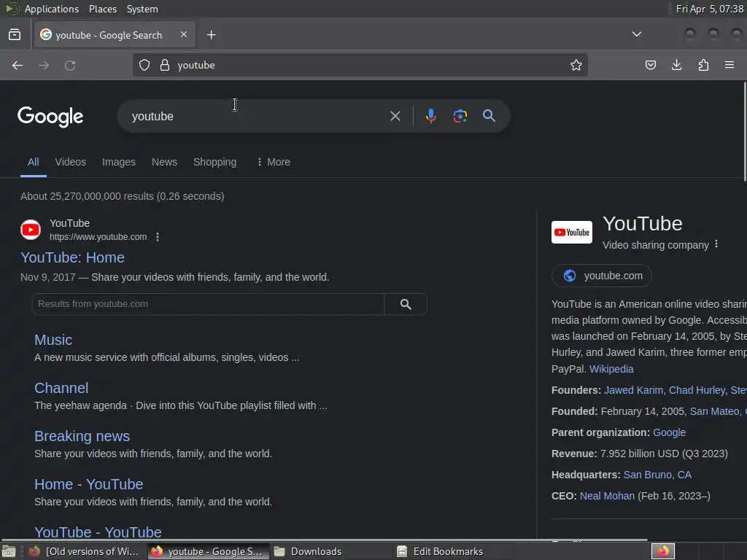Clear the Google search box with X
The height and width of the screenshot is (560, 747).
(x=395, y=116)
